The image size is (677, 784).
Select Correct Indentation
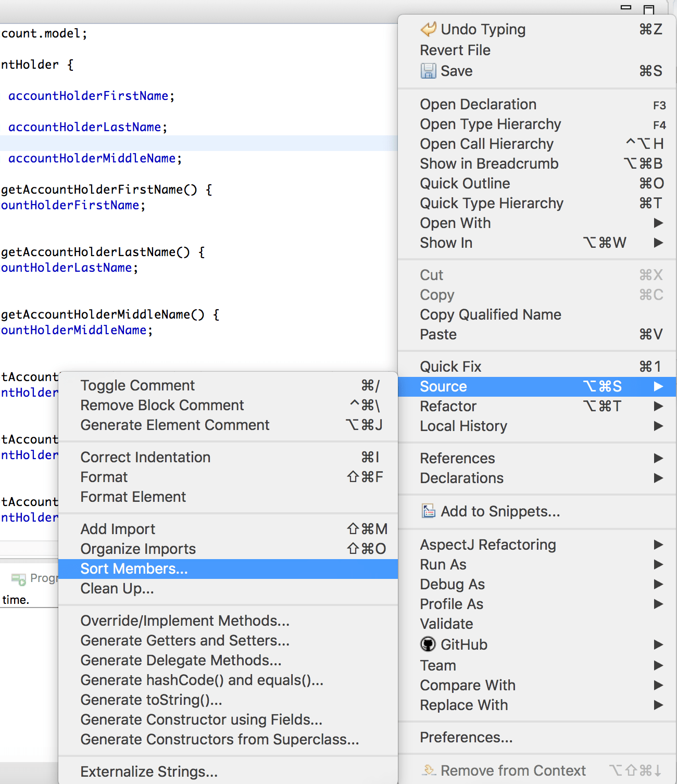pyautogui.click(x=145, y=457)
